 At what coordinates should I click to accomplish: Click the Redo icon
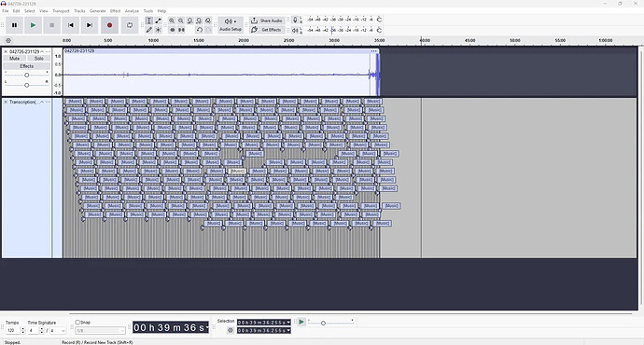coord(208,30)
